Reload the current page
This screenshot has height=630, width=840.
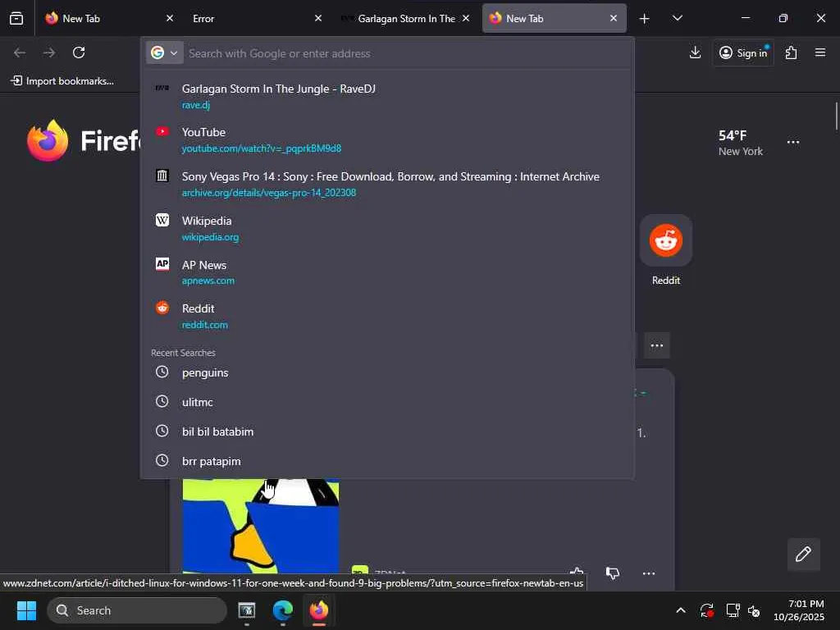coord(79,52)
